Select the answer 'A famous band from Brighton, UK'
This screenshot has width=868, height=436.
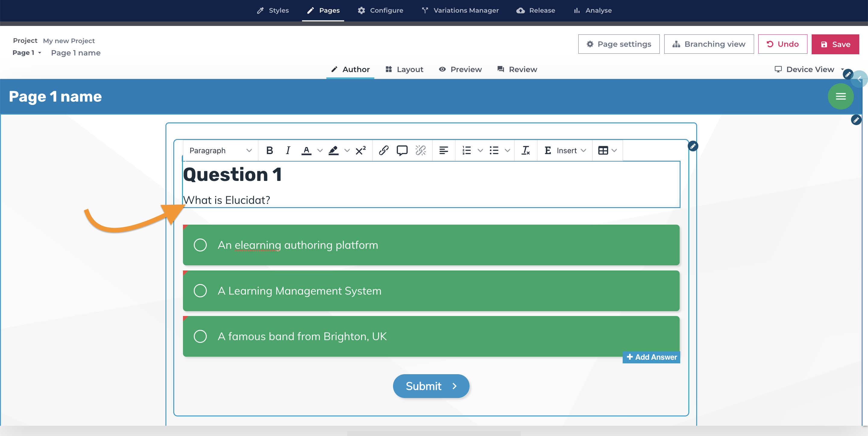tap(431, 336)
